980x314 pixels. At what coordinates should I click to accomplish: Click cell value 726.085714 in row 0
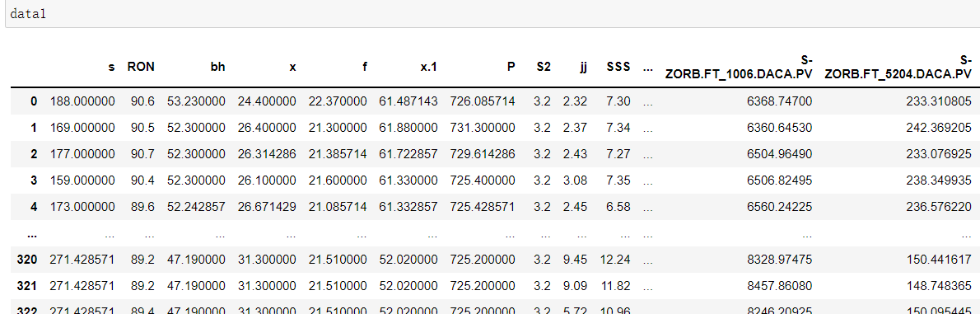[x=483, y=101]
